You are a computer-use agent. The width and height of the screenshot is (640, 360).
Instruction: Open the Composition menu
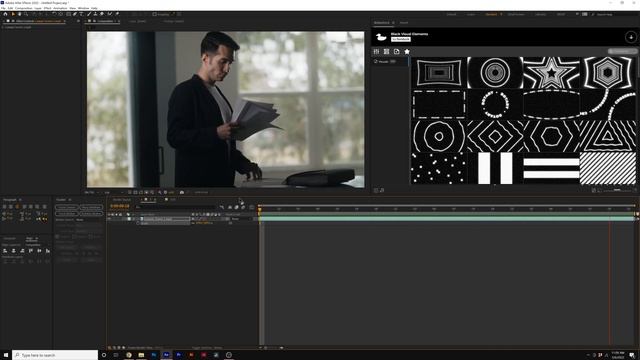tap(24, 8)
